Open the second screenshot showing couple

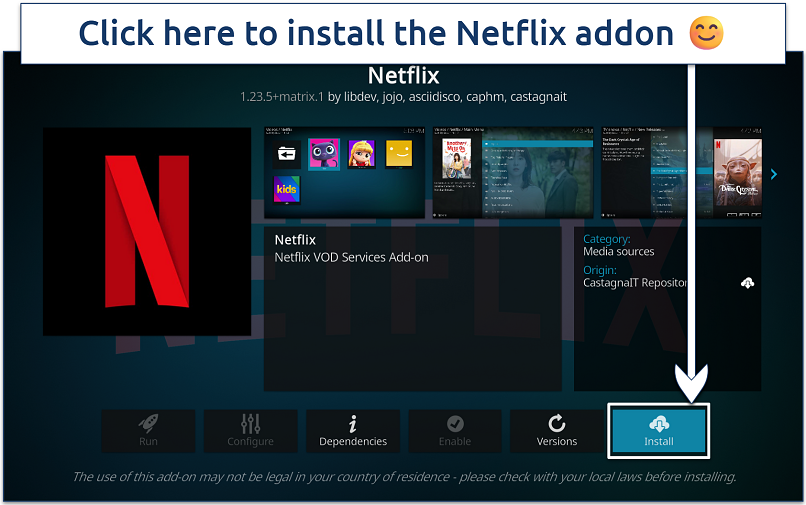point(513,172)
